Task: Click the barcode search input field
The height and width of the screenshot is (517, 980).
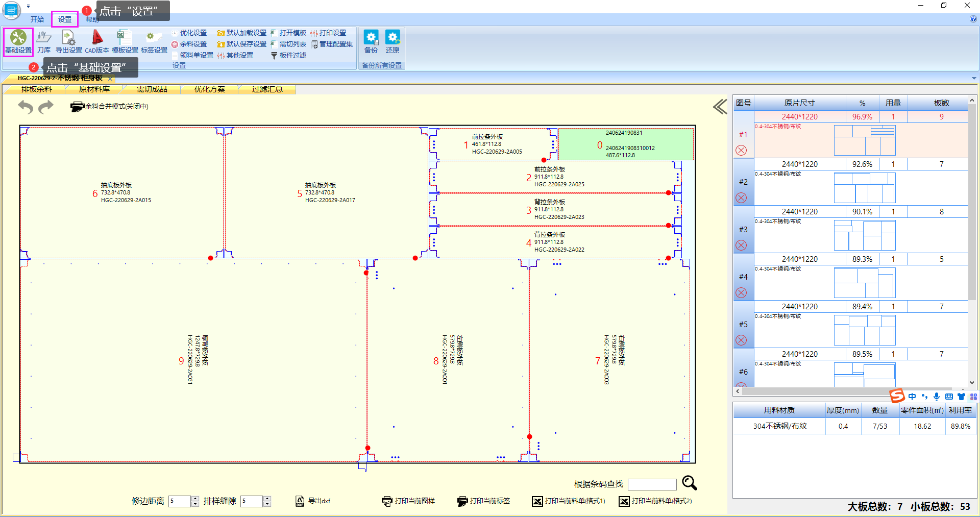Action: coord(652,484)
